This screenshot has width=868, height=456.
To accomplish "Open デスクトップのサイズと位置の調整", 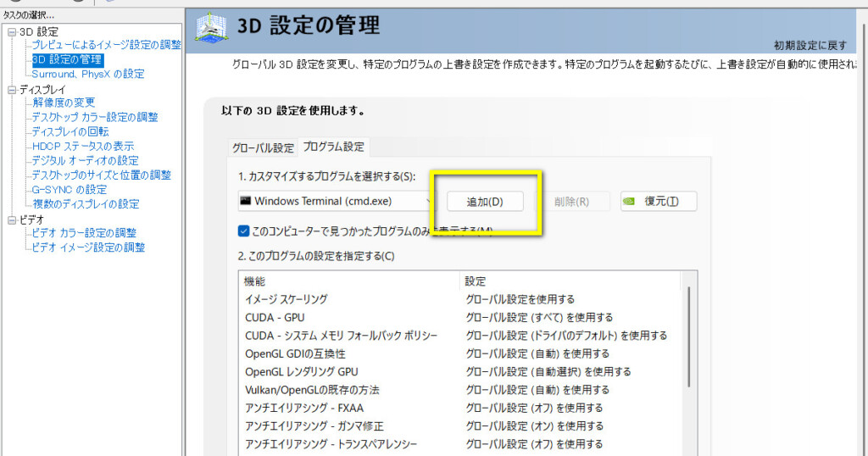I will coord(102,175).
